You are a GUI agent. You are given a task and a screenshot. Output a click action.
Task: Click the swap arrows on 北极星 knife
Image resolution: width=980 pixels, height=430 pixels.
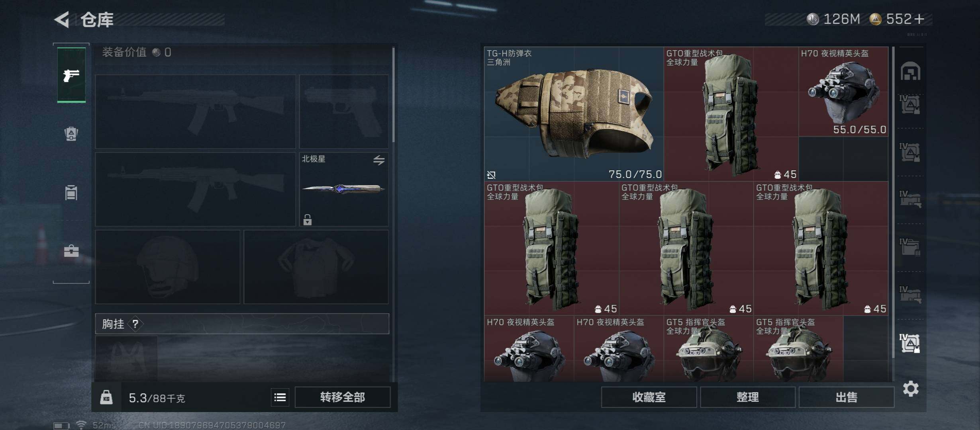point(379,160)
